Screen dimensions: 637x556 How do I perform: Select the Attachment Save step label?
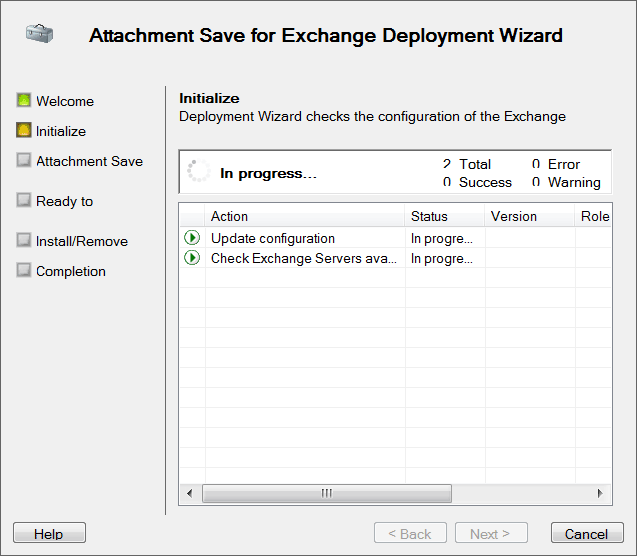(x=89, y=161)
